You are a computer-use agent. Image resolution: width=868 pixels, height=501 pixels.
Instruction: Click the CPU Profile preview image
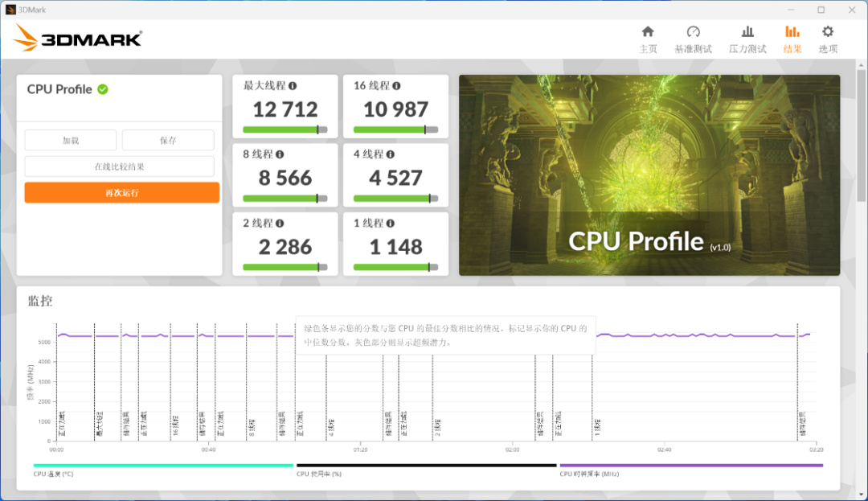tap(649, 175)
